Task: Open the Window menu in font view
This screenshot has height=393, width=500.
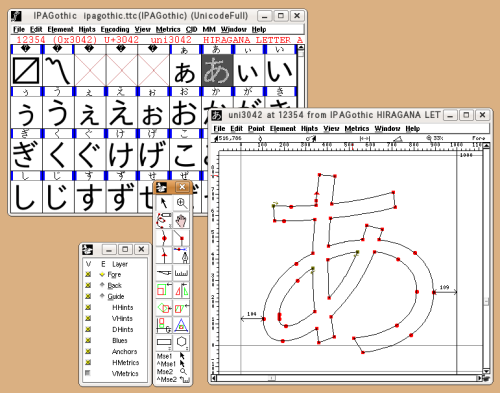Action: point(234,29)
